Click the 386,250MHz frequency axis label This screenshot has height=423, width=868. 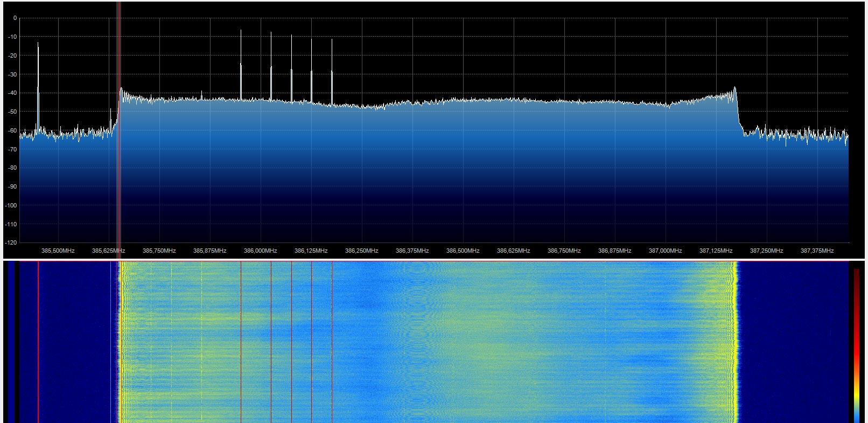pos(362,251)
